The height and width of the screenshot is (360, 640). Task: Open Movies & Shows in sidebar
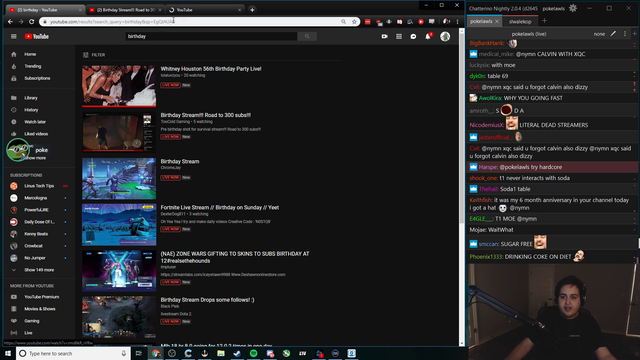[x=39, y=309]
